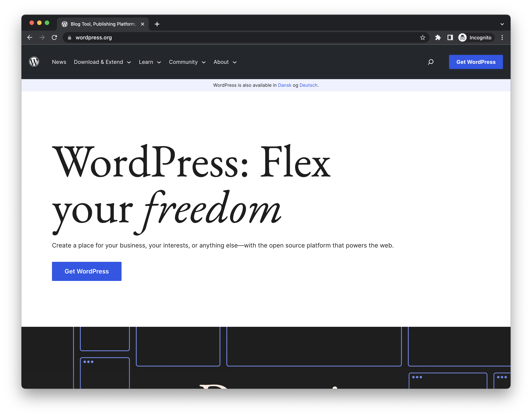Switch to the Deutsch language link

click(x=308, y=85)
